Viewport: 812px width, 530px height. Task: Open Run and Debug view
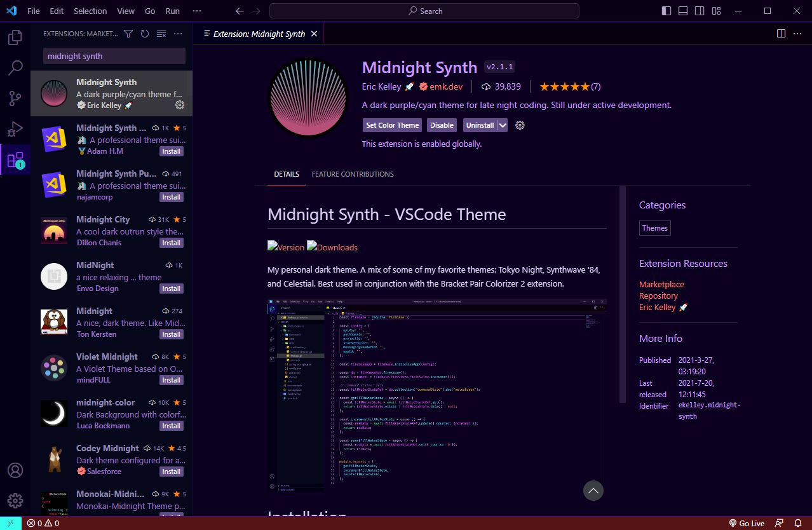(x=15, y=129)
